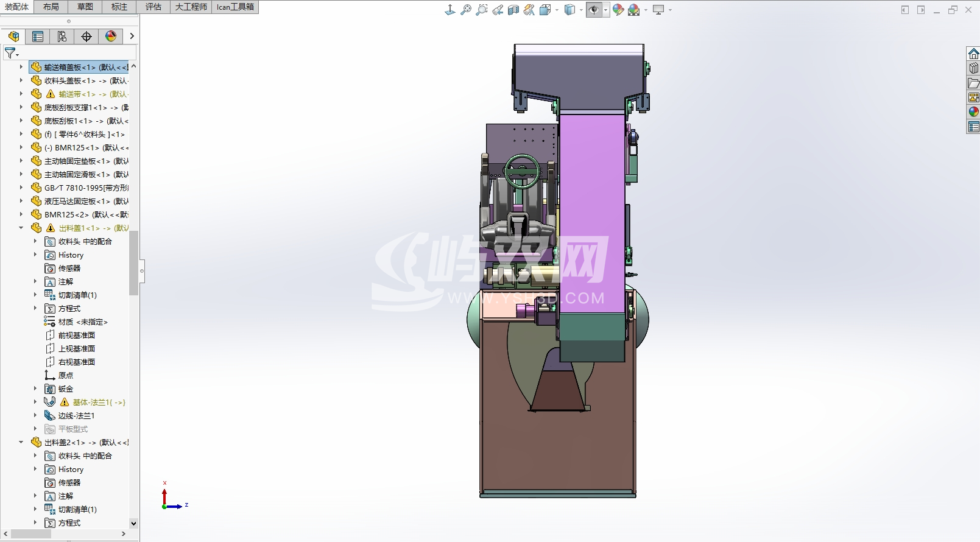This screenshot has width=980, height=542.
Task: Expand 底板刮板1<1> tree node
Action: pyautogui.click(x=21, y=121)
